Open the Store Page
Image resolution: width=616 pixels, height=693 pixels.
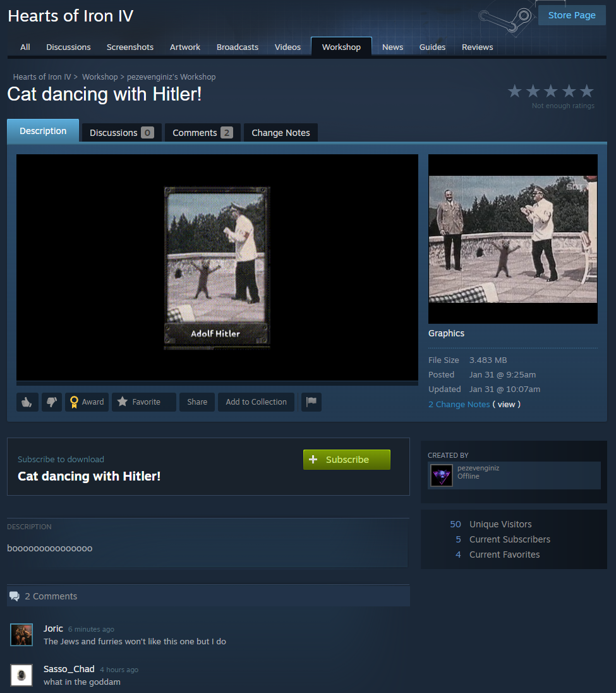[571, 15]
